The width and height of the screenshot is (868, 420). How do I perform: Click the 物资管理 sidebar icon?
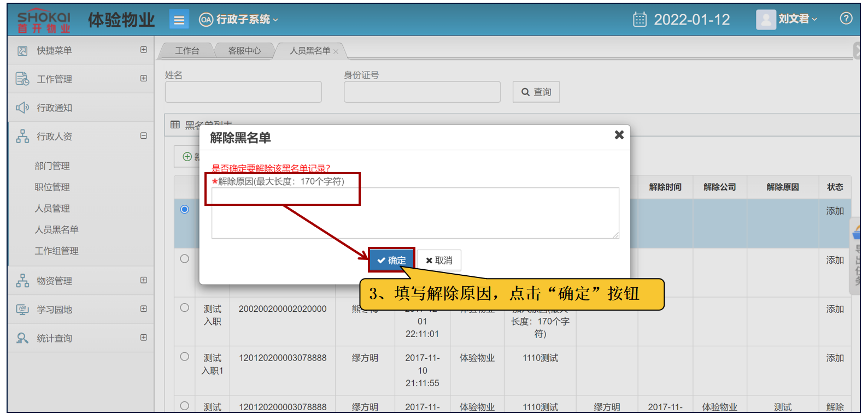(22, 281)
